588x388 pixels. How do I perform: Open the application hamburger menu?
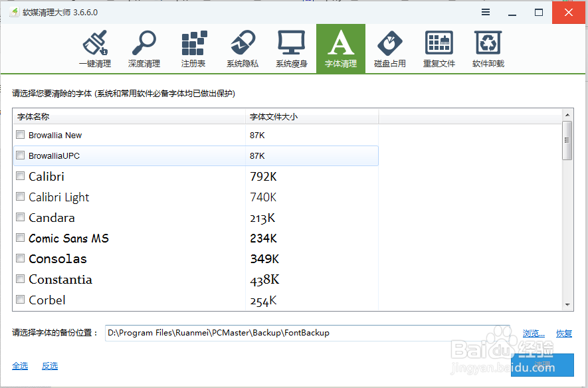coord(485,12)
